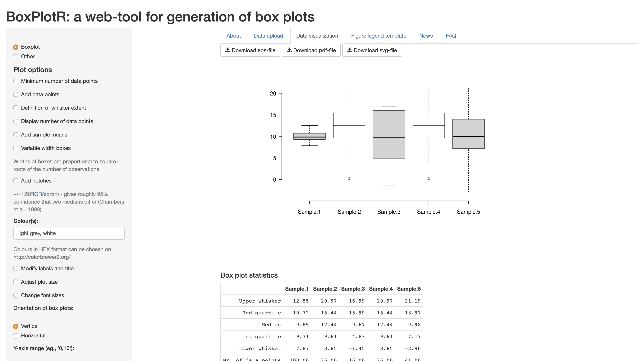644x361 pixels.
Task: Click the Download svg-file button
Action: click(x=372, y=50)
